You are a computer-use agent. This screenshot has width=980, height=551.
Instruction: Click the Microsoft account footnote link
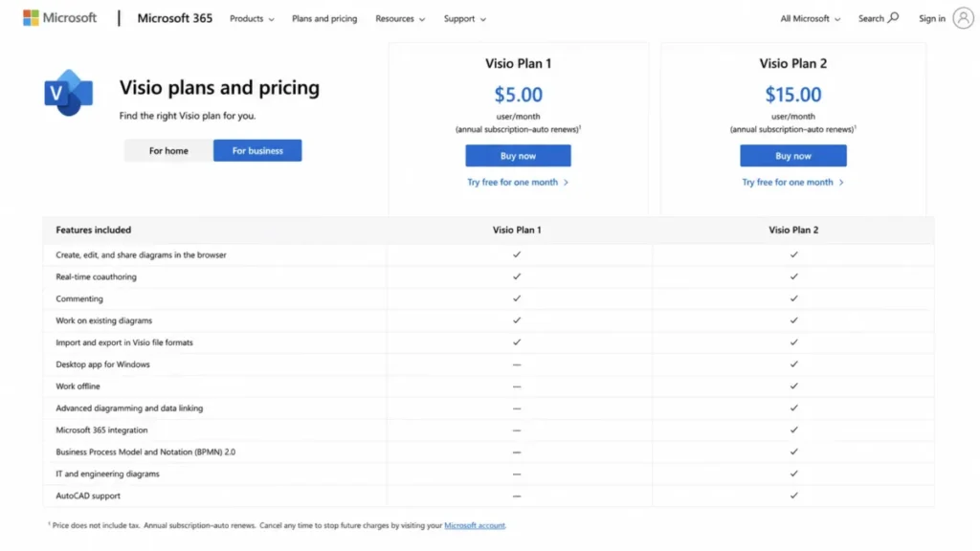pyautogui.click(x=475, y=525)
